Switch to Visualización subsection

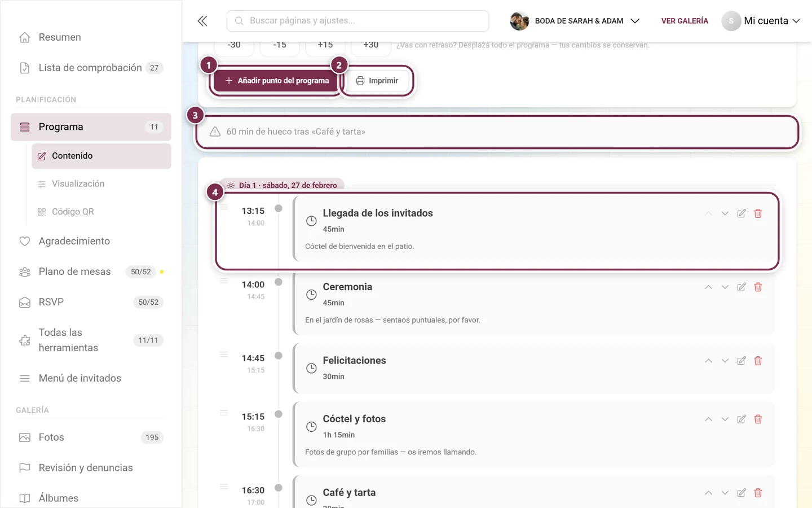(x=101, y=184)
